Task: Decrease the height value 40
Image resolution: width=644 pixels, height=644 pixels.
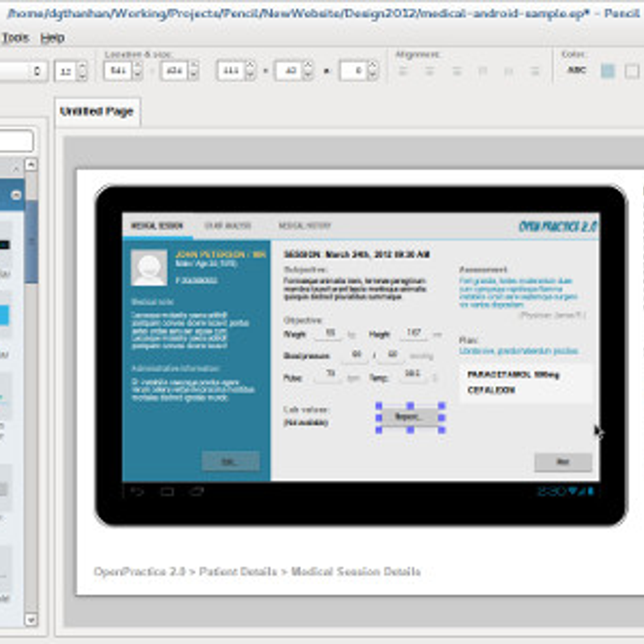Action: point(308,75)
